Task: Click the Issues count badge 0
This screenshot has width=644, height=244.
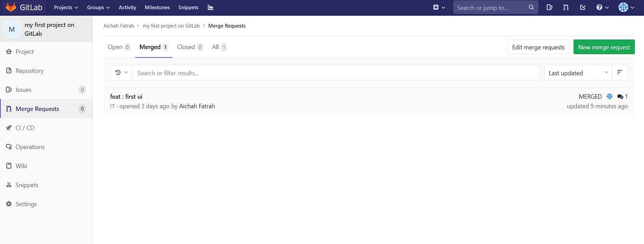Action: [x=82, y=90]
